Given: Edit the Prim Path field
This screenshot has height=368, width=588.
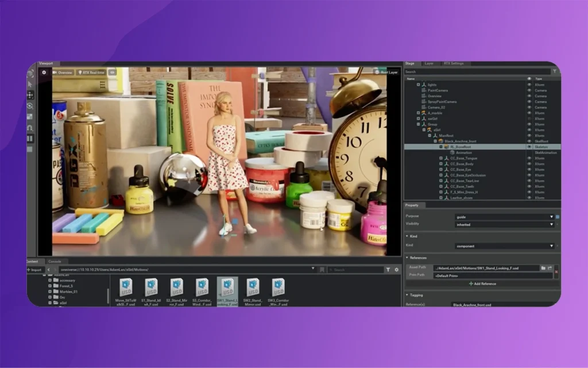Looking at the screenshot, I should [493, 275].
